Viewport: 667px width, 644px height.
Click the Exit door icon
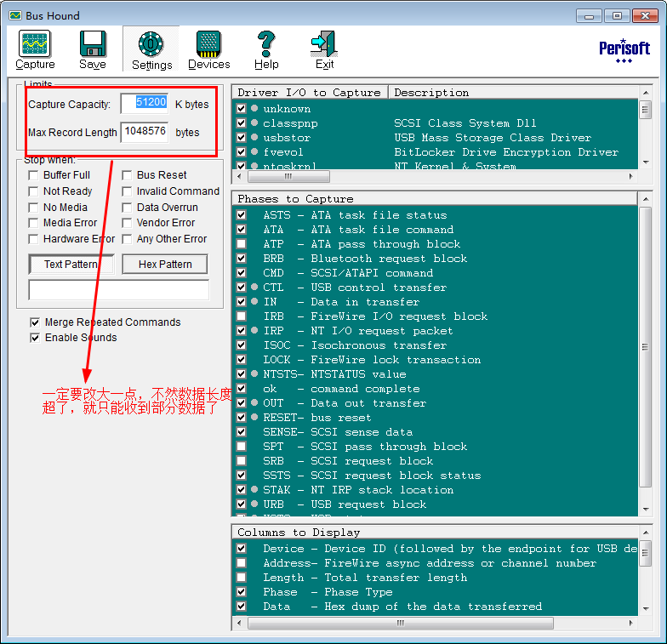(x=324, y=49)
